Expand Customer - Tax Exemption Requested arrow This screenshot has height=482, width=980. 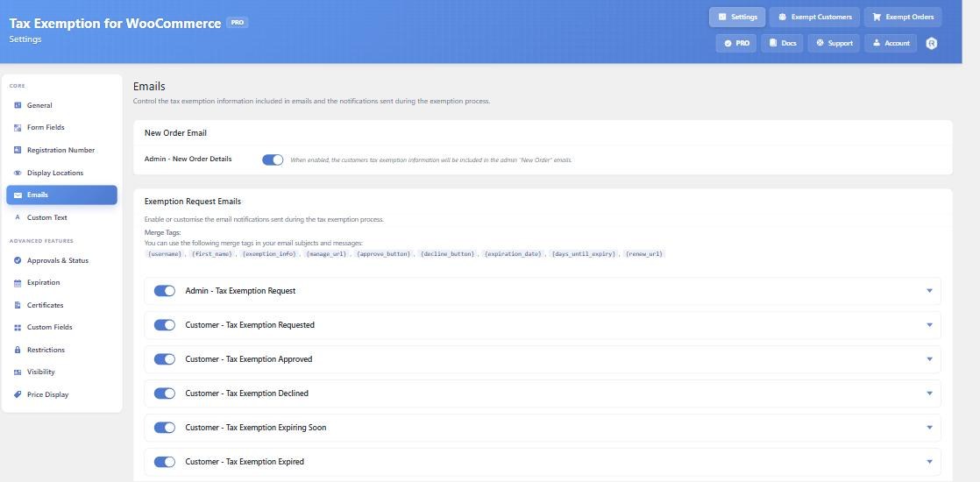(929, 325)
